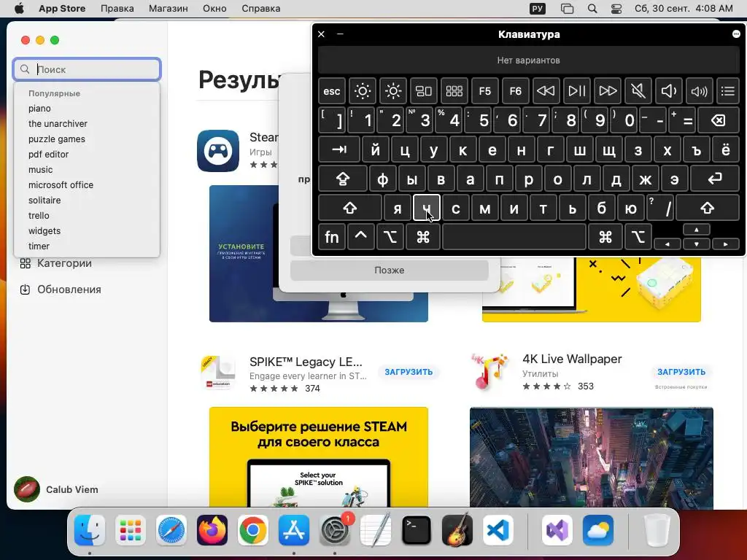Select 'microsoft office' search suggestion

tap(61, 184)
